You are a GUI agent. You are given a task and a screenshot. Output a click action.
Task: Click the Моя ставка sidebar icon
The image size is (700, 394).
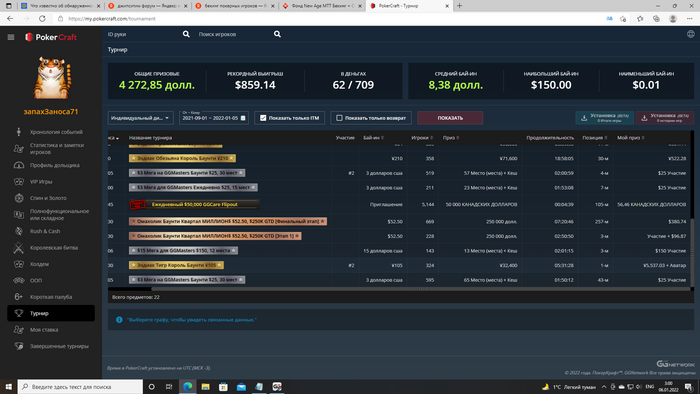[18, 330]
